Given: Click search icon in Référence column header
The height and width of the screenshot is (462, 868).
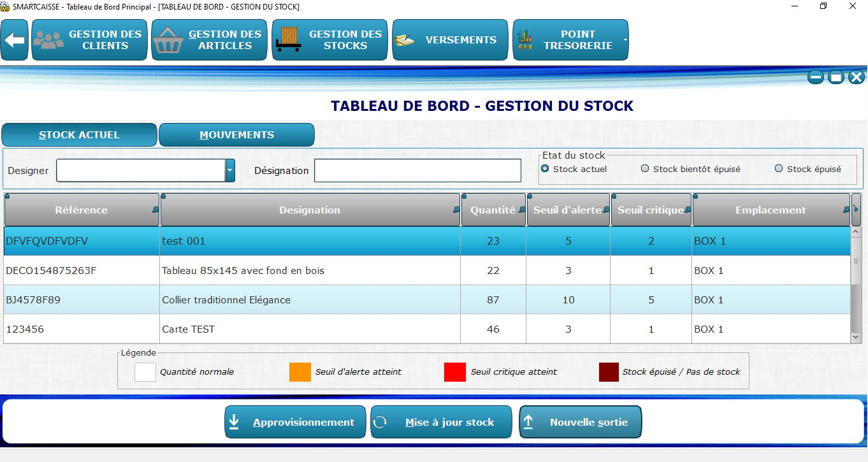Looking at the screenshot, I should [x=156, y=210].
